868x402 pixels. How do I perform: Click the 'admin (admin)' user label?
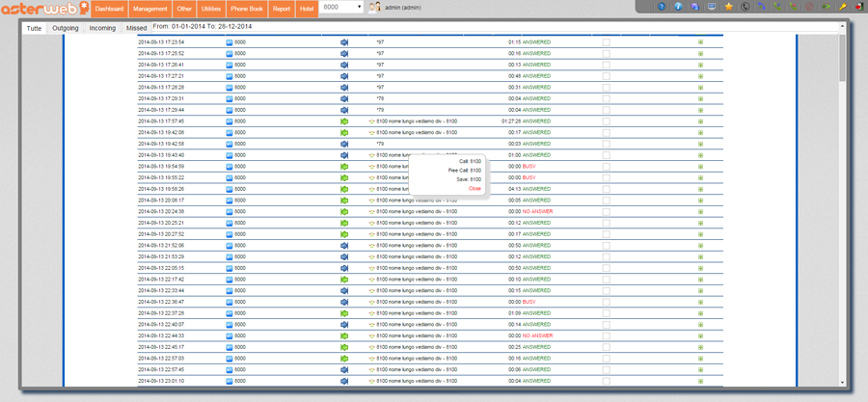pos(403,8)
